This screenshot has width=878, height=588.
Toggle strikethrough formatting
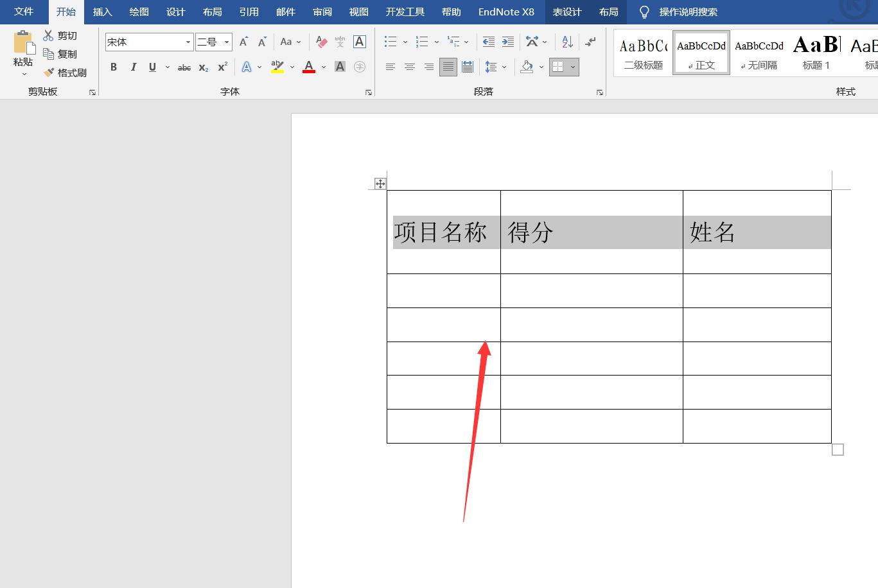pyautogui.click(x=184, y=67)
